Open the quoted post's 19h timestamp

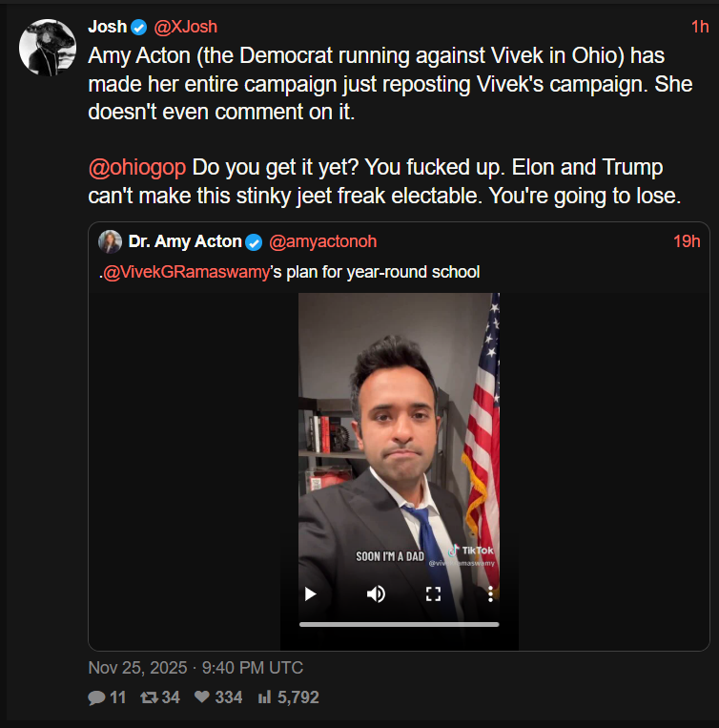click(687, 242)
